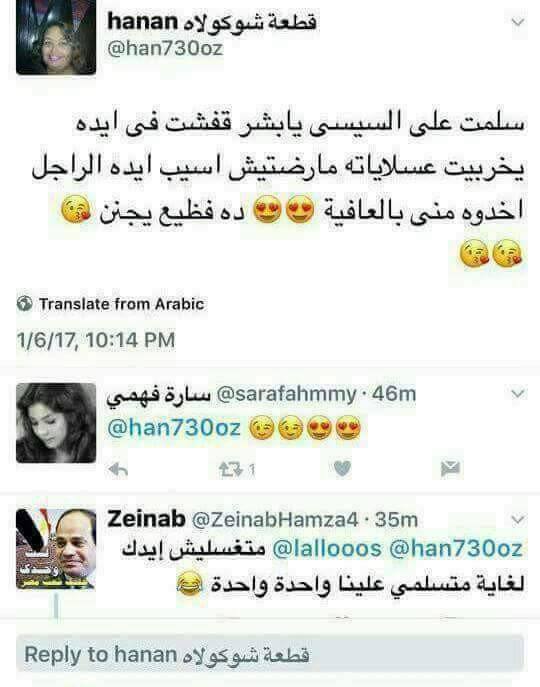Retweet sarafahmmy's reply
540x687 pixels.
pyautogui.click(x=231, y=470)
